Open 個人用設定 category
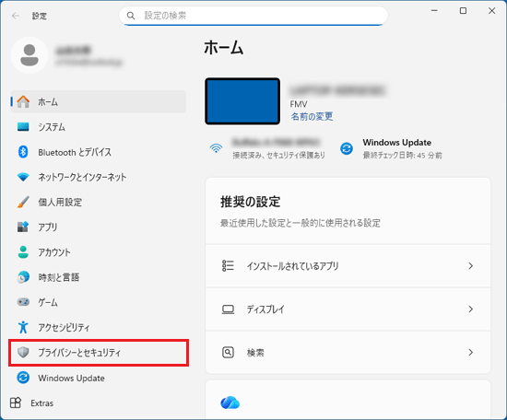This screenshot has height=420, width=507. click(x=99, y=202)
